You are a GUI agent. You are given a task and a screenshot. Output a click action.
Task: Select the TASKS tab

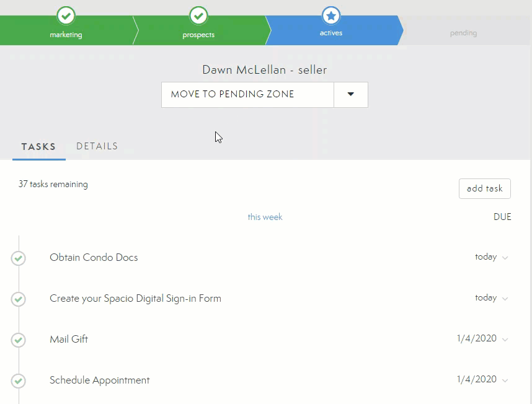click(x=38, y=147)
